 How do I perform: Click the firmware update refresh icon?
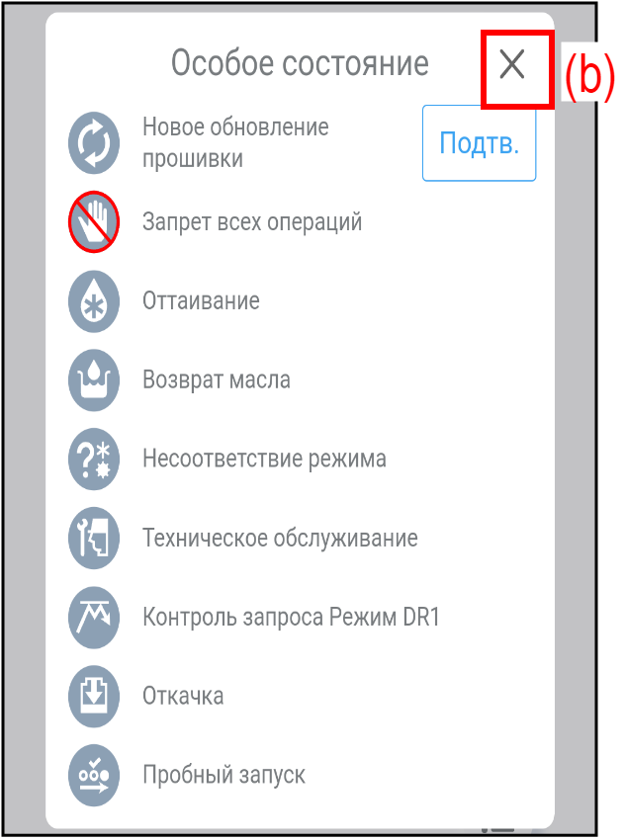coord(94,143)
